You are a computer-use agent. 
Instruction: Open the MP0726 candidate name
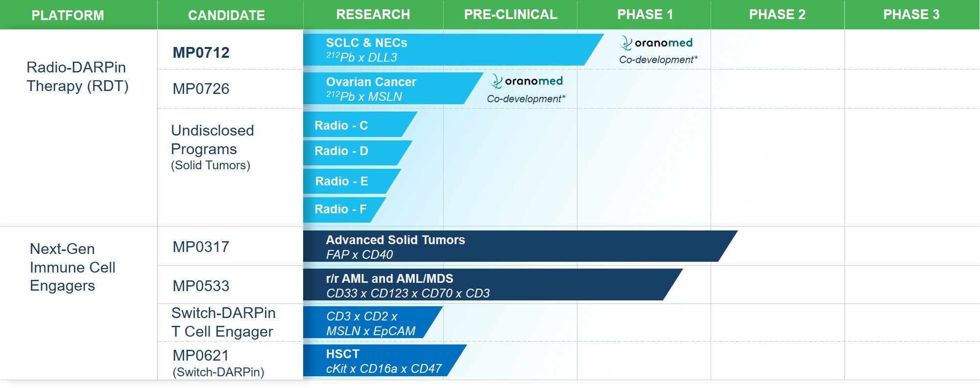pyautogui.click(x=201, y=89)
